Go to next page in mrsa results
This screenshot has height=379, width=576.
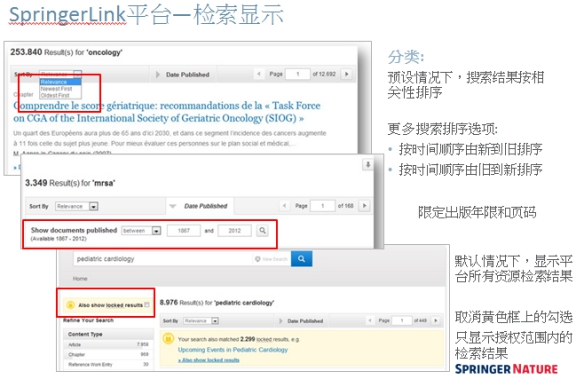(364, 206)
